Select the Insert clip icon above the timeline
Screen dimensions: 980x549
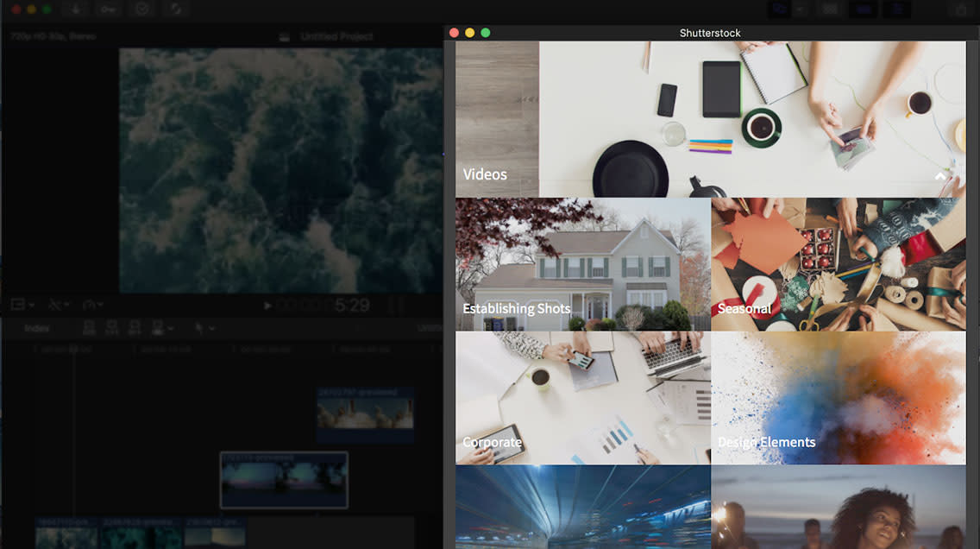[x=110, y=327]
